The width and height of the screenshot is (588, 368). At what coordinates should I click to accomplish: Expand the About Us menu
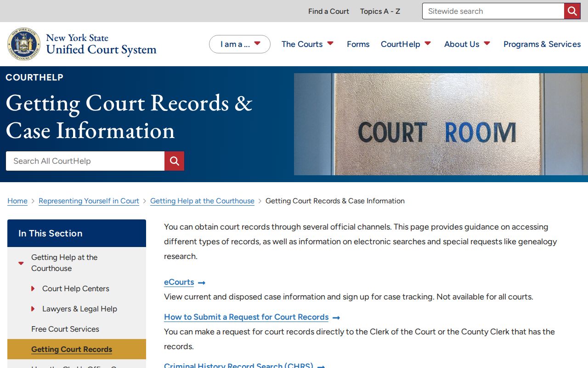(487, 44)
